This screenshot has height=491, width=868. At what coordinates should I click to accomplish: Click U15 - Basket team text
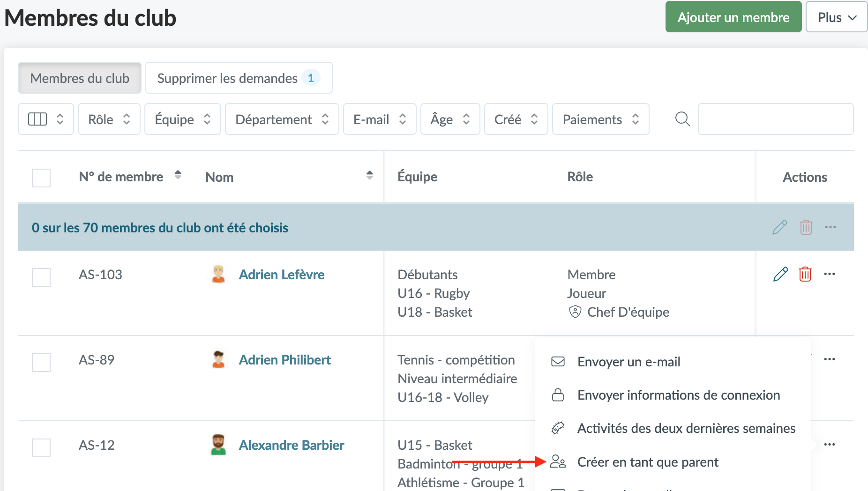435,445
